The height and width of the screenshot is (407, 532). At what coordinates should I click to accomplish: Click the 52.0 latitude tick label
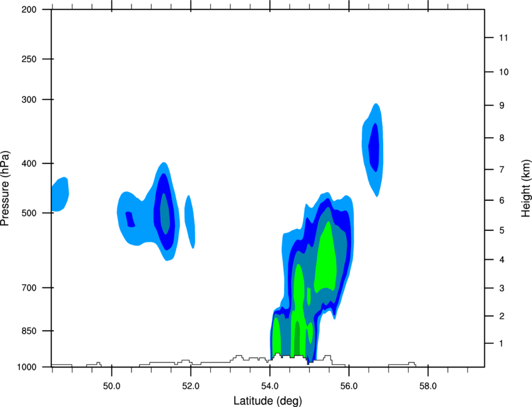[191, 386]
